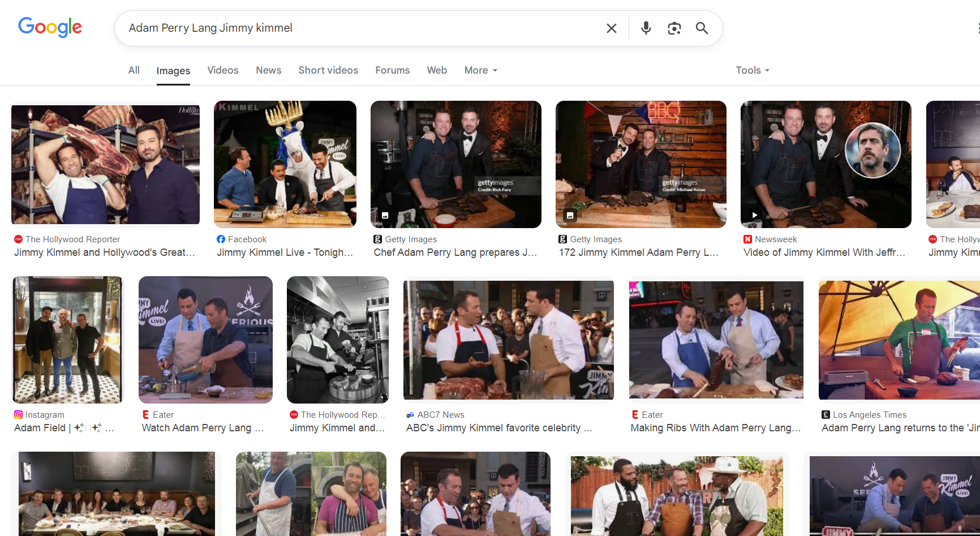Viewport: 980px width, 536px height.
Task: Open the Tools dropdown
Action: [753, 70]
